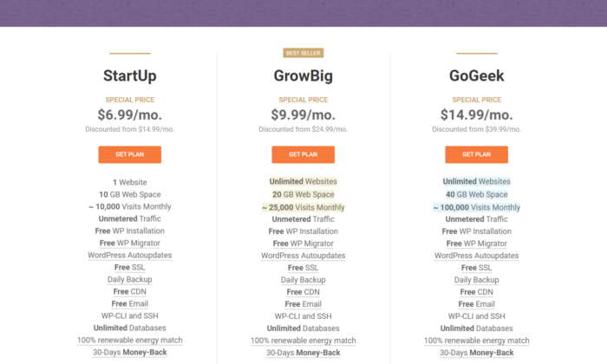
Task: Click GoGeek's 100% renewable energy match link
Action: (x=477, y=341)
